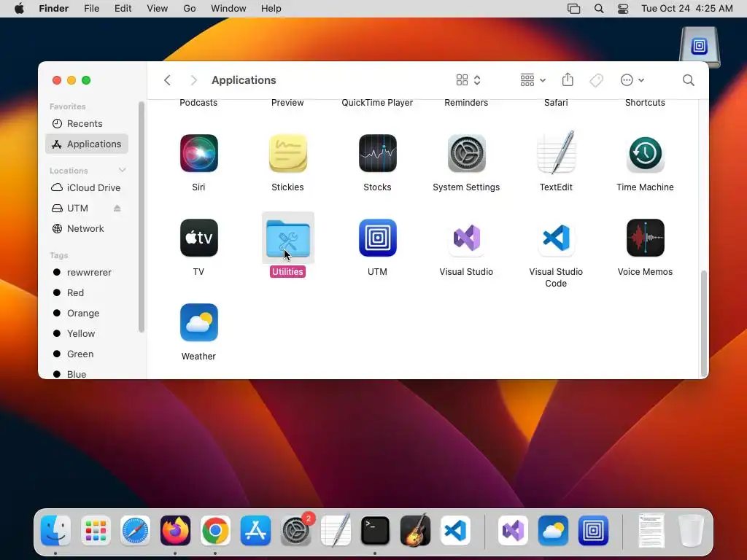Open Safari from the Dock
Image resolution: width=747 pixels, height=560 pixels.
click(x=135, y=531)
